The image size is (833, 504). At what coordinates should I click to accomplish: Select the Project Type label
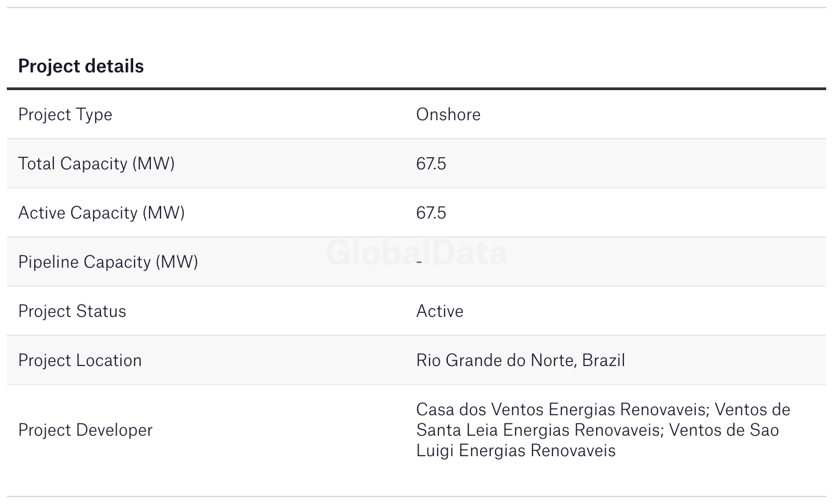(x=65, y=115)
